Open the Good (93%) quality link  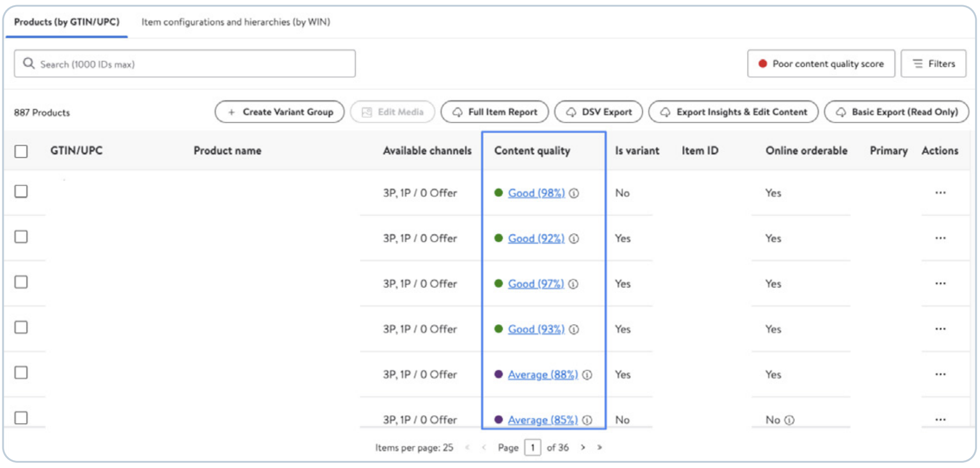536,329
